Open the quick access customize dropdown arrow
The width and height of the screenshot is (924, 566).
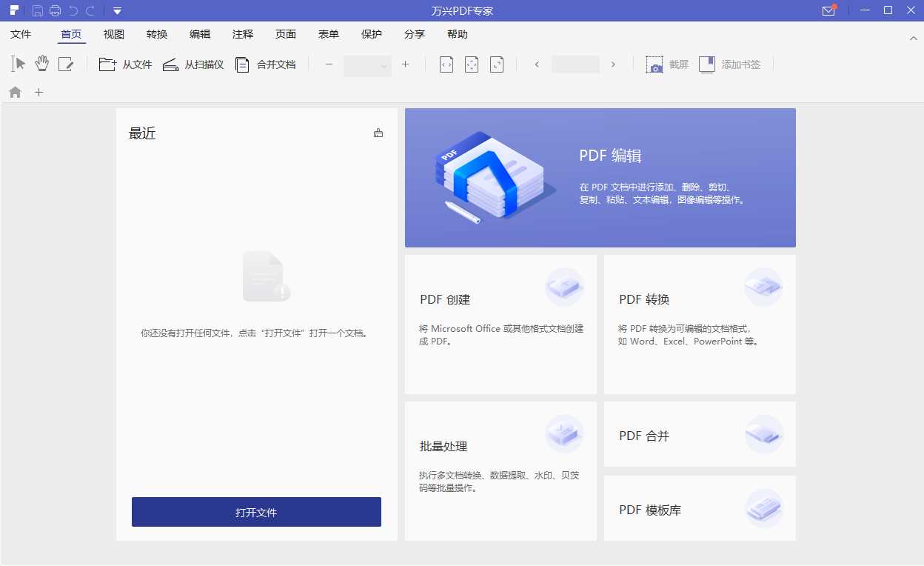117,11
